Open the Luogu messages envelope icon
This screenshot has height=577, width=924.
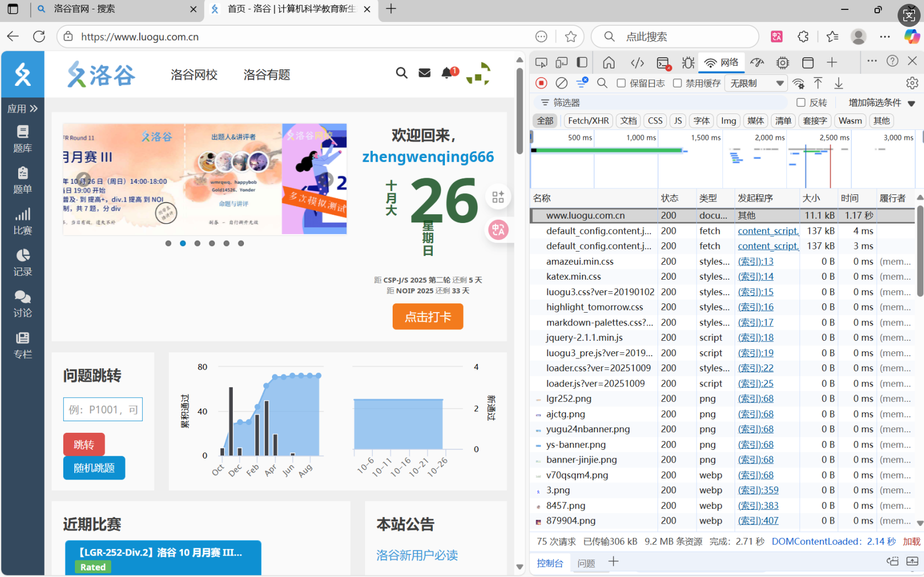[x=424, y=73]
